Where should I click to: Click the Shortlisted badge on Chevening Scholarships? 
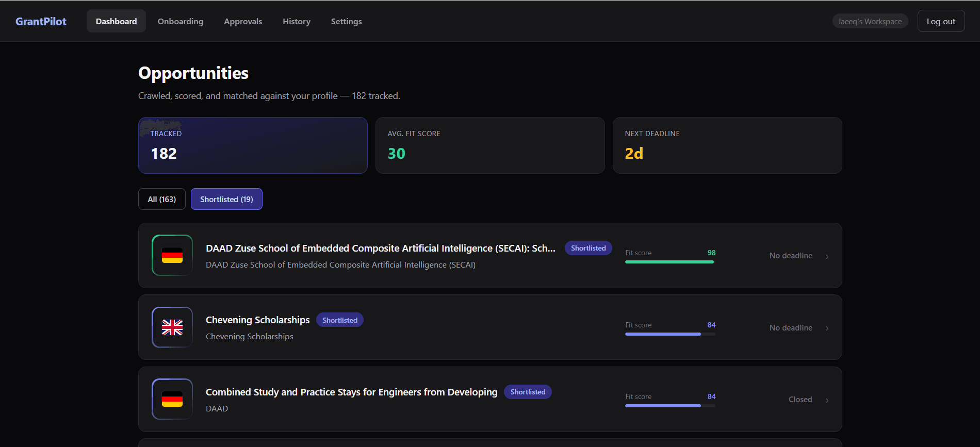click(x=340, y=320)
